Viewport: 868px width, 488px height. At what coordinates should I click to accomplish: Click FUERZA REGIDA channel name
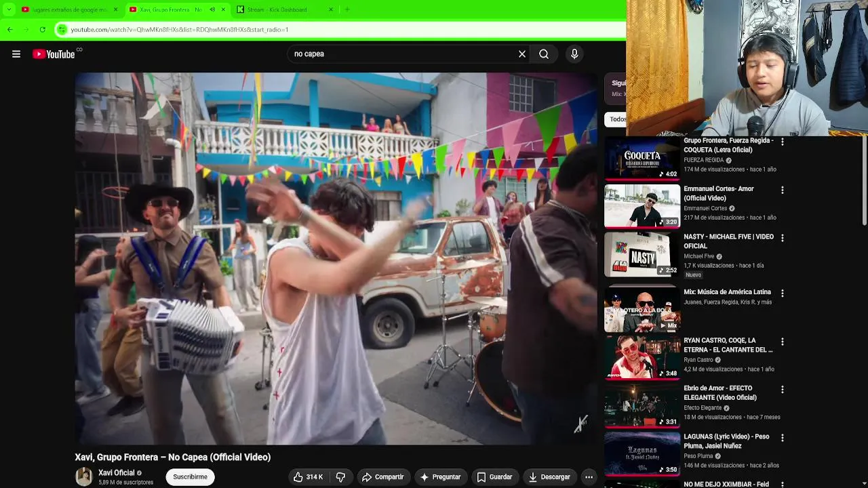[x=704, y=161]
